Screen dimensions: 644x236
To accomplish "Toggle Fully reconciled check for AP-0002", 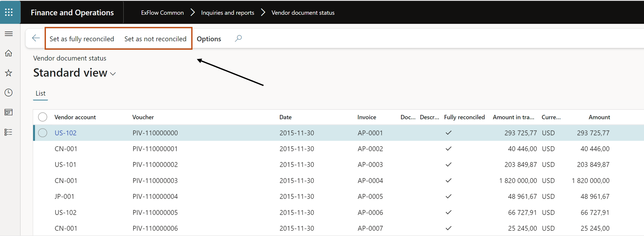I will [x=448, y=148].
